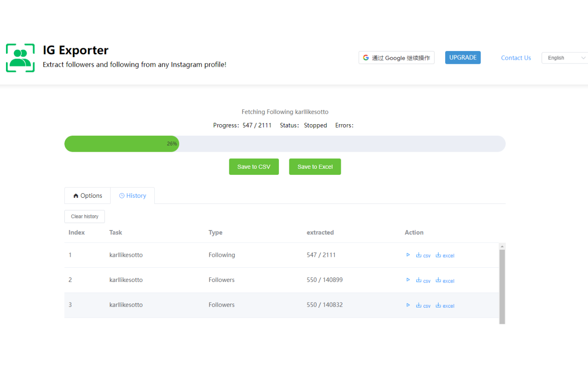Click the scrollbar up arrow in history table
The image size is (588, 368).
click(502, 247)
